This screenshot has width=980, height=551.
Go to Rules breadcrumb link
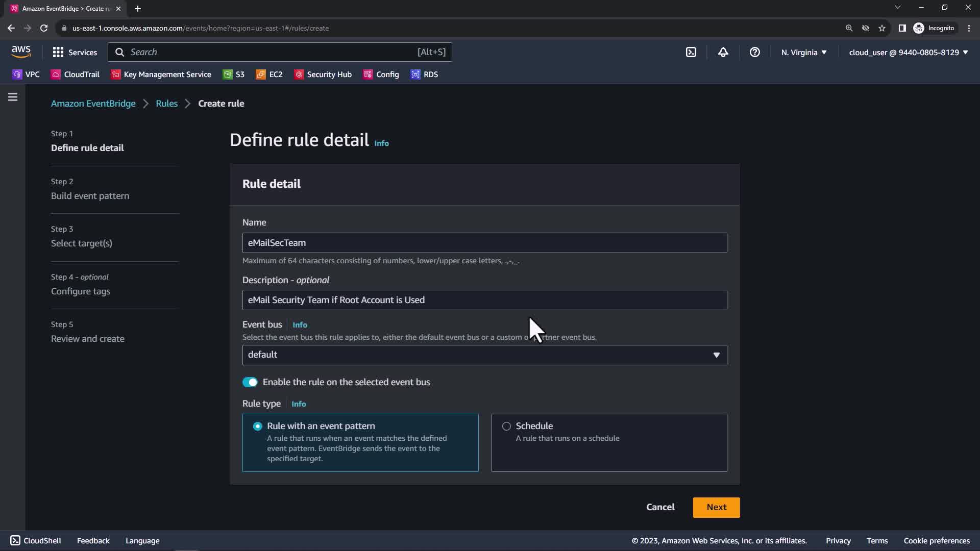(166, 104)
